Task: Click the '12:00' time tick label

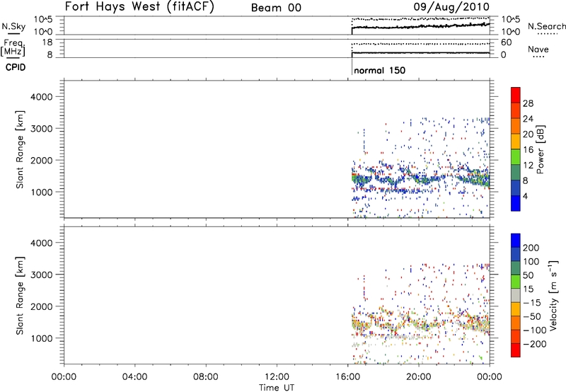Action: tap(277, 377)
